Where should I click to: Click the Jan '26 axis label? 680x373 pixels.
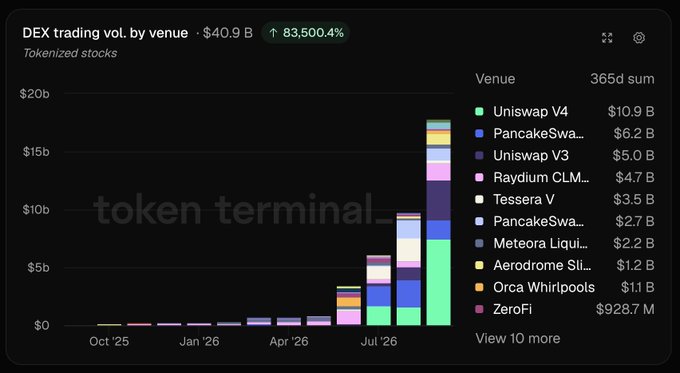(199, 342)
